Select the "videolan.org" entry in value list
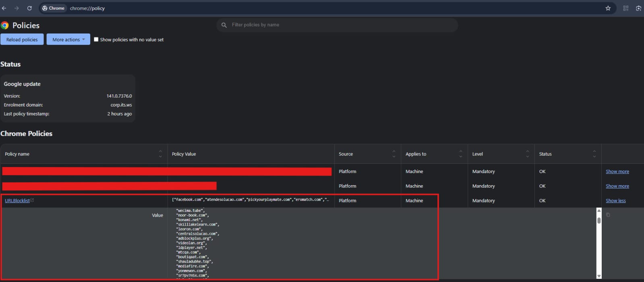This screenshot has height=282, width=644. (191, 243)
